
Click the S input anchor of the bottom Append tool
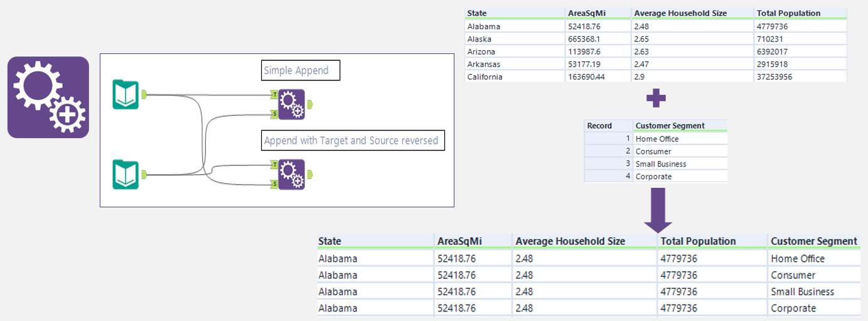(275, 183)
